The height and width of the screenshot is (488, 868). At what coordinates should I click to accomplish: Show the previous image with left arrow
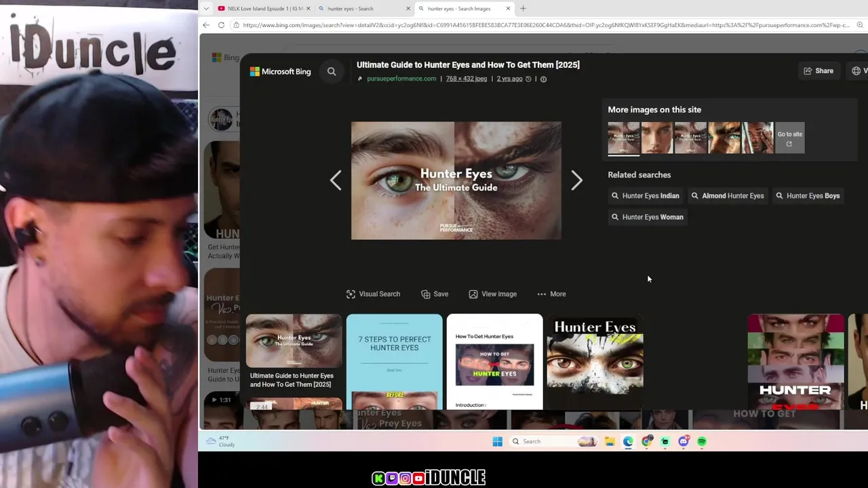[336, 180]
